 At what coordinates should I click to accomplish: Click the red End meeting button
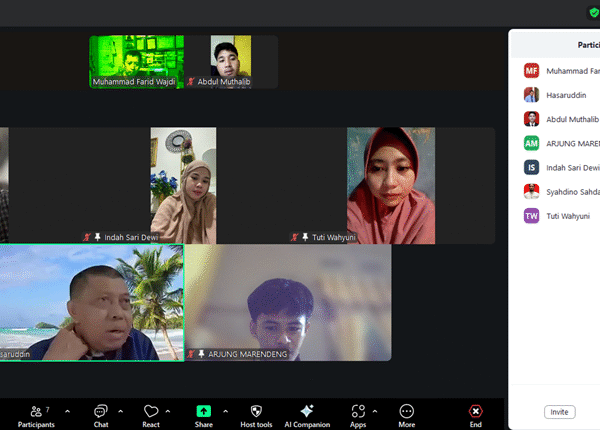click(476, 411)
